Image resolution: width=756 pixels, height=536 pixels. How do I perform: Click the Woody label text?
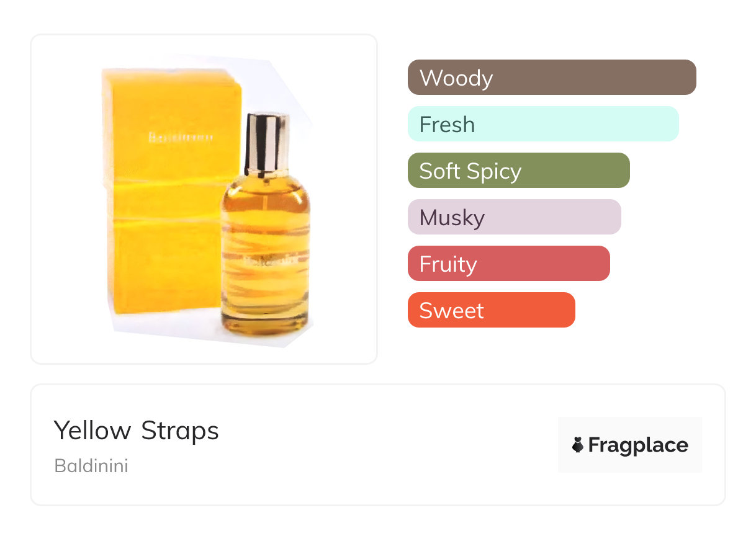tap(456, 78)
